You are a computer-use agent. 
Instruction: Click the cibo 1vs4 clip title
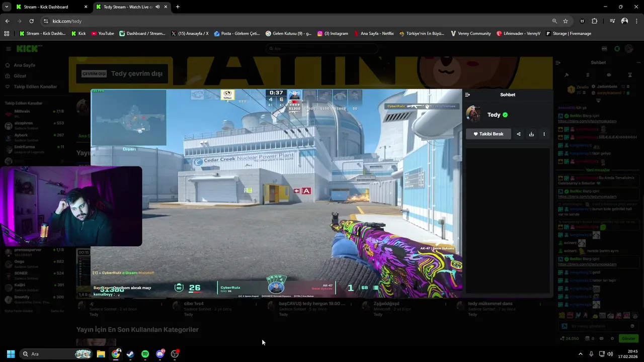coord(194,304)
